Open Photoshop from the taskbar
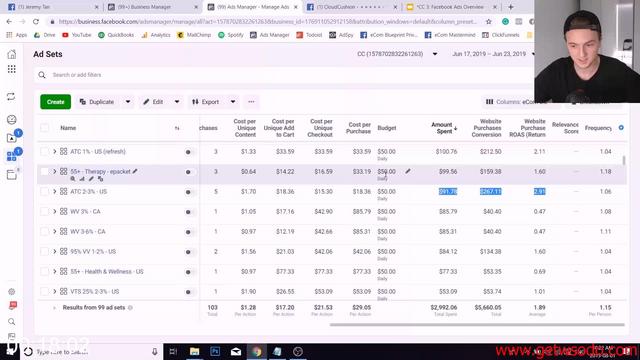Screen dimensions: 640x360 click(x=215, y=351)
